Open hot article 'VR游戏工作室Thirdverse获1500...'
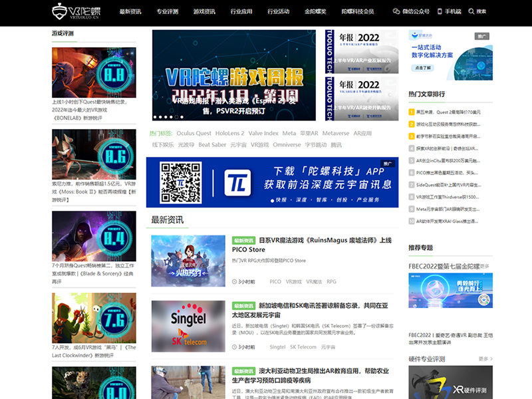 [x=448, y=197]
